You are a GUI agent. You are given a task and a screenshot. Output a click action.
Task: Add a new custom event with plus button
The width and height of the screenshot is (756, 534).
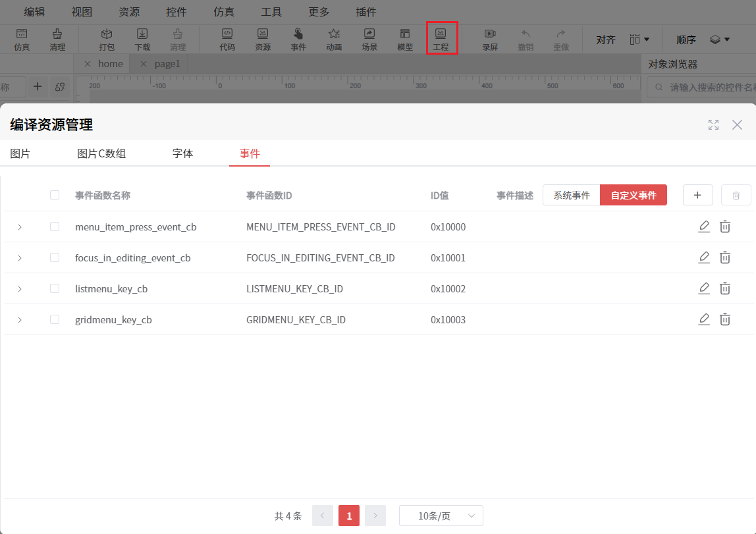(x=698, y=195)
